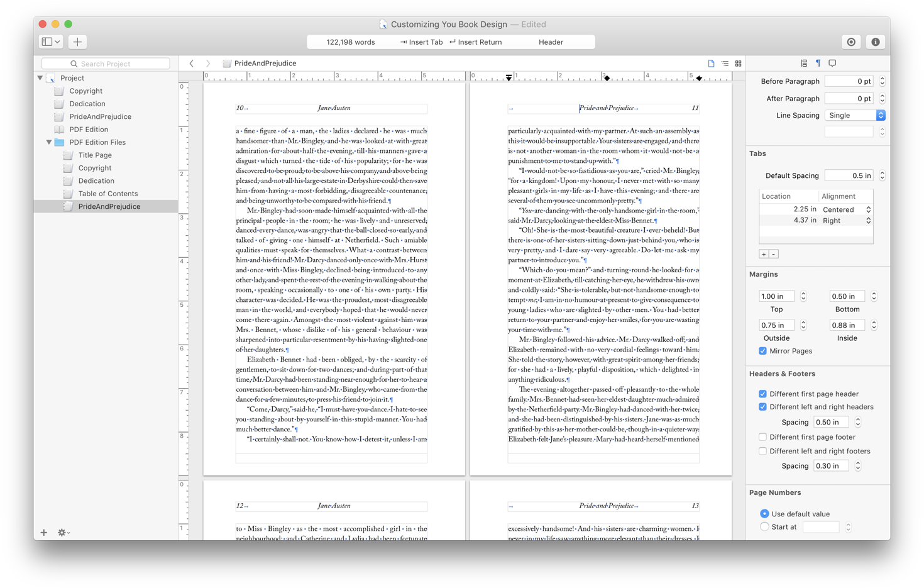Select PDF Edition in the sidebar
This screenshot has height=588, width=924.
(89, 130)
